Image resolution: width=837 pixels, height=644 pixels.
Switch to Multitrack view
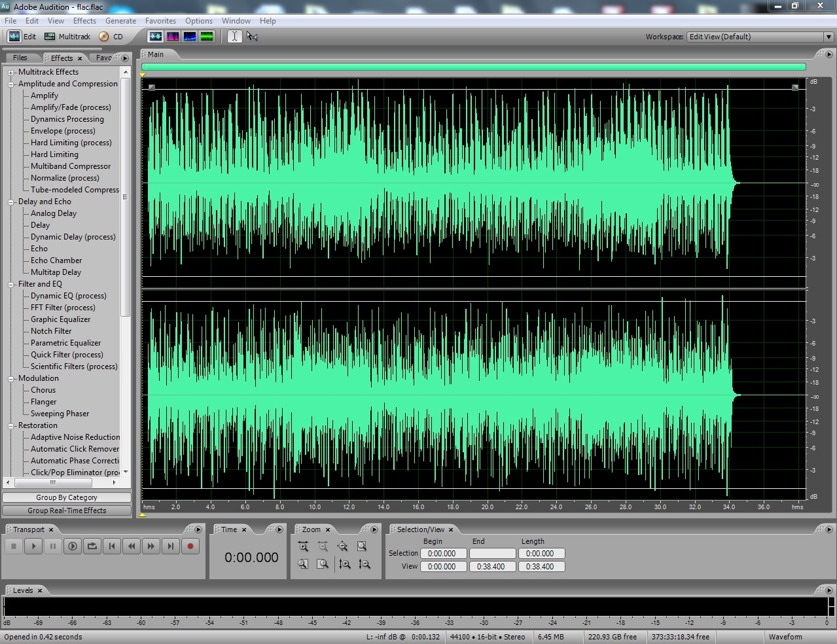tap(67, 37)
